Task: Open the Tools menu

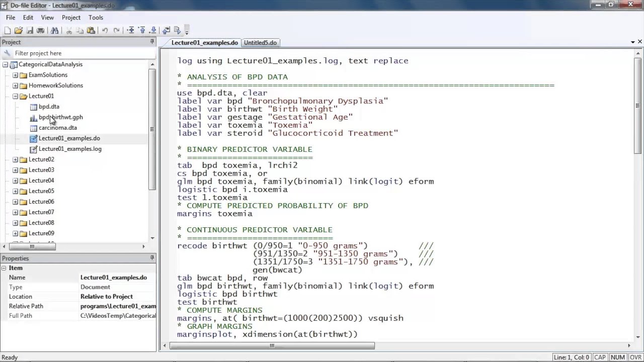Action: pyautogui.click(x=96, y=18)
